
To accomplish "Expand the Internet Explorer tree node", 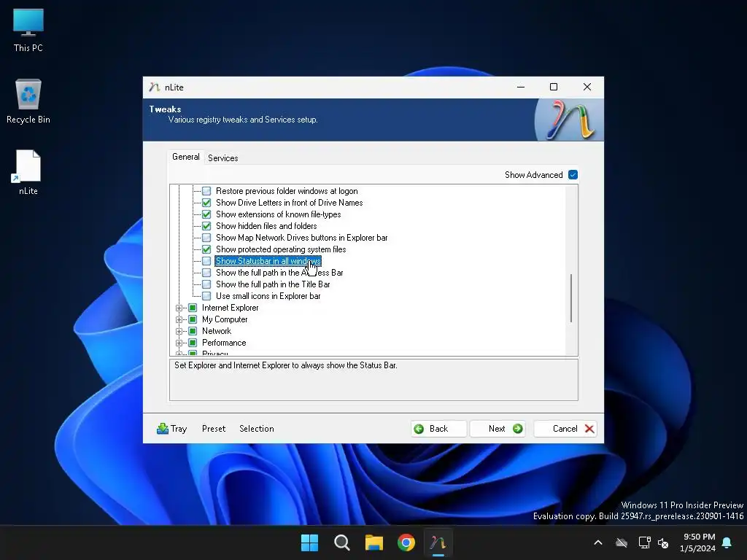I will (179, 308).
